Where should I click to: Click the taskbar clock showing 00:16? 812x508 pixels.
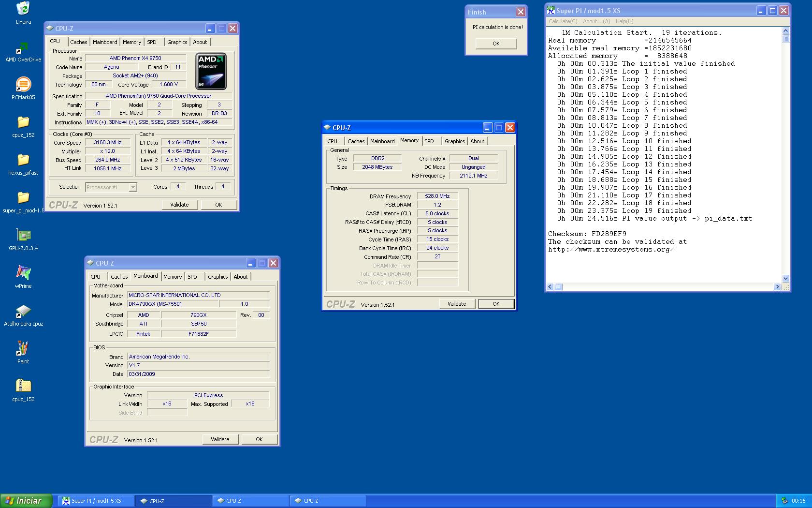tap(798, 501)
